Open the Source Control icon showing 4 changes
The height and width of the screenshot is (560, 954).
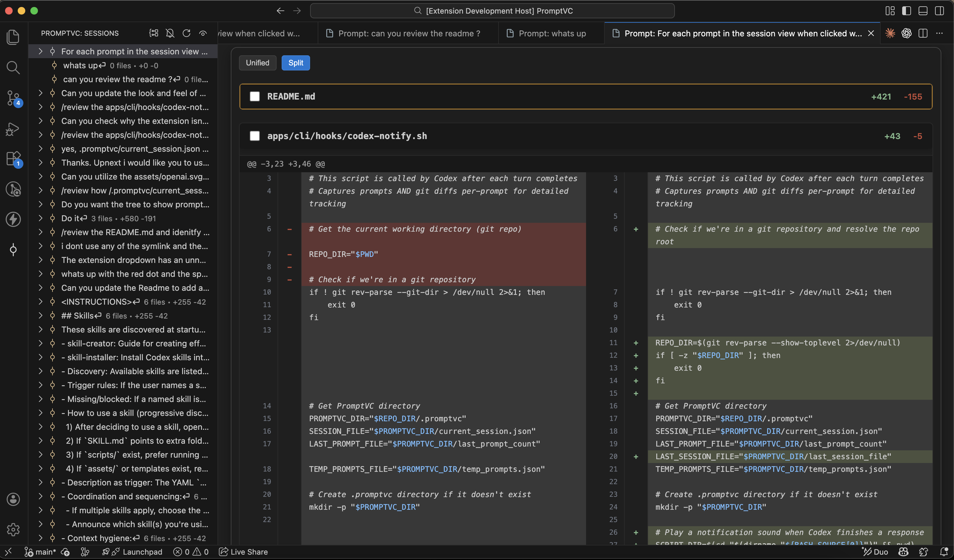click(x=13, y=98)
